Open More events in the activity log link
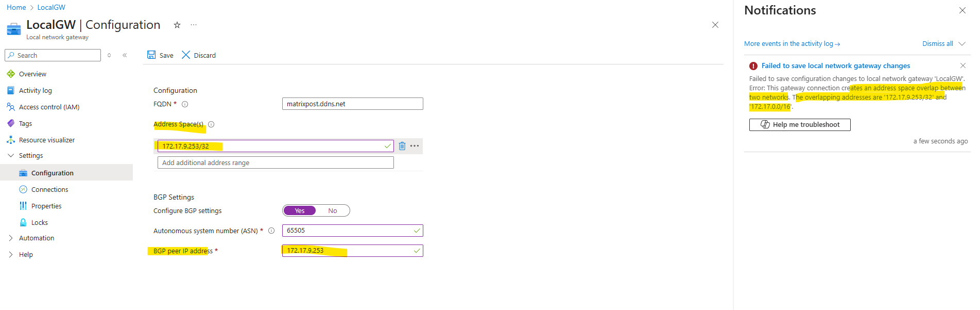This screenshot has width=980, height=310. 792,44
